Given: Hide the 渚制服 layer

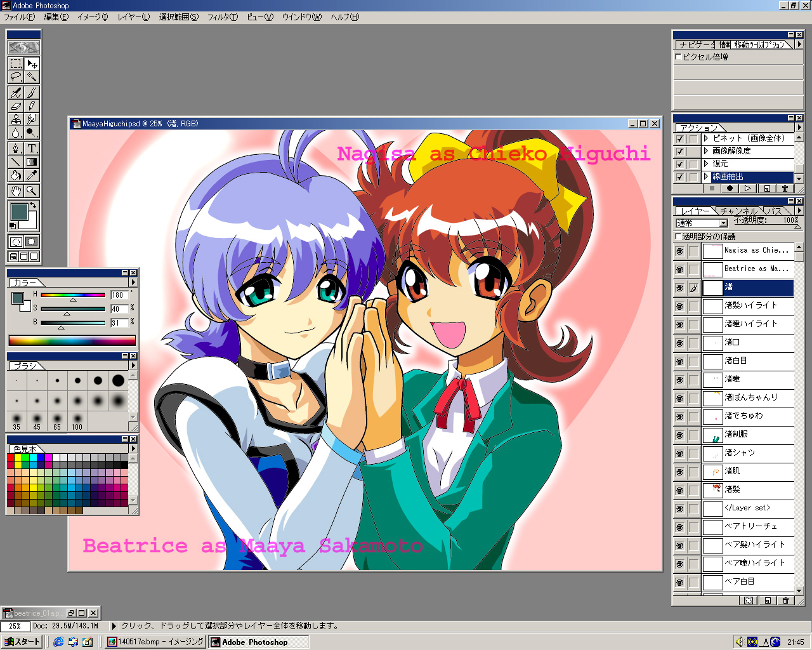Looking at the screenshot, I should [680, 435].
